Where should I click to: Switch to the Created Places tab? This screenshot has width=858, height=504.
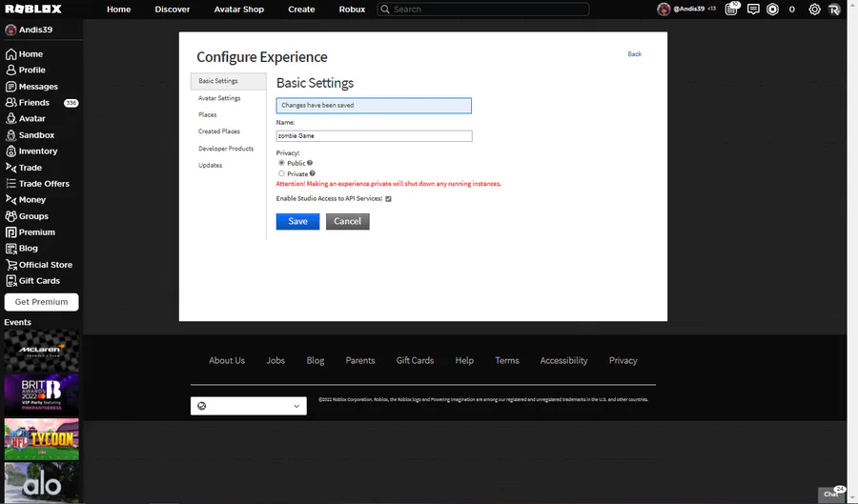coord(219,131)
